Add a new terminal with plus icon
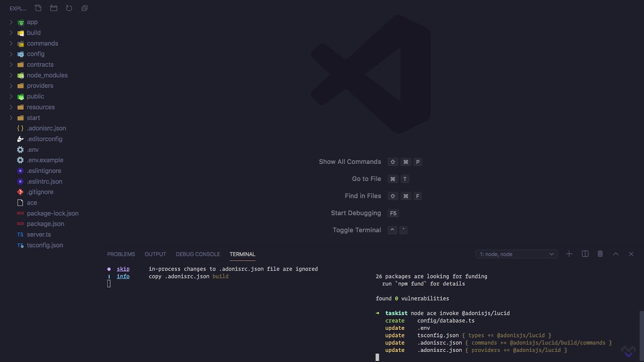 click(569, 254)
